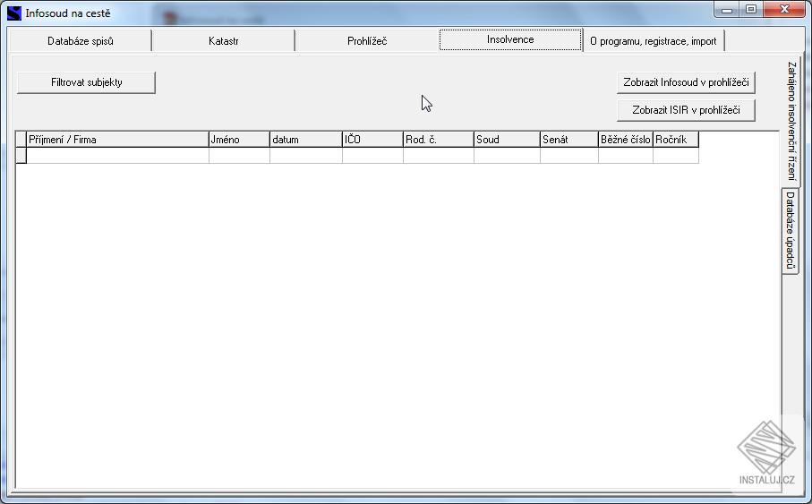The height and width of the screenshot is (504, 812).
Task: Click Zobrazit ISIR v prohlížeči button
Action: [x=686, y=110]
